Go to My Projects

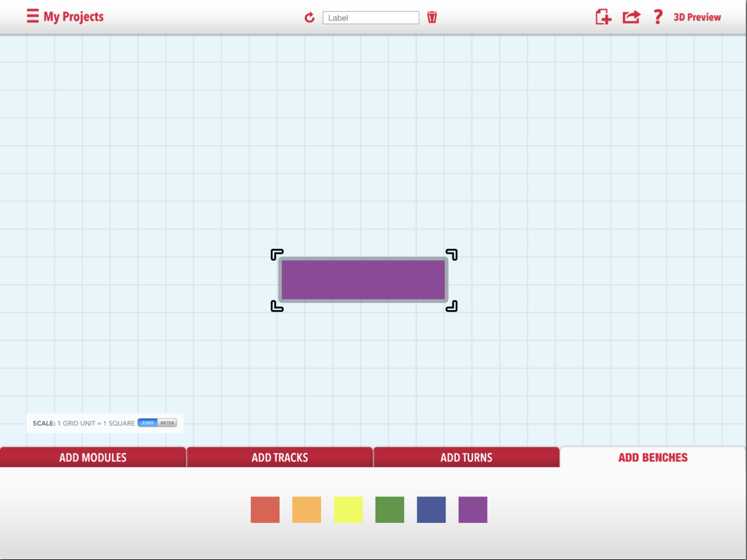point(73,17)
